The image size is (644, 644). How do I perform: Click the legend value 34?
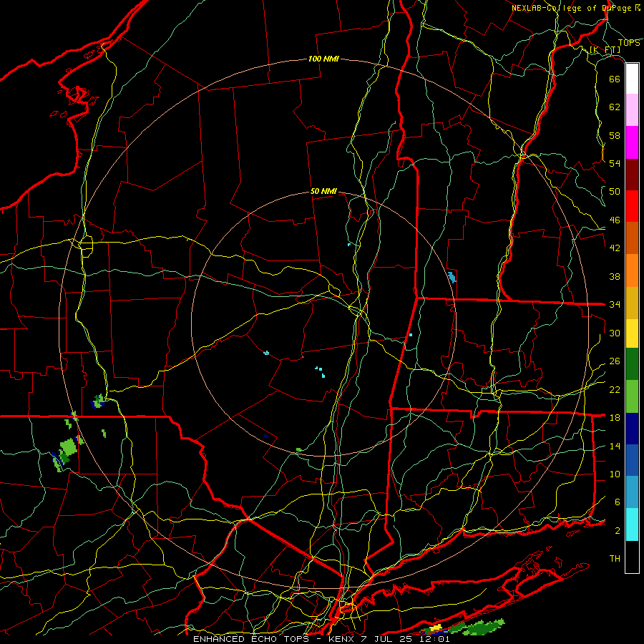pos(615,305)
